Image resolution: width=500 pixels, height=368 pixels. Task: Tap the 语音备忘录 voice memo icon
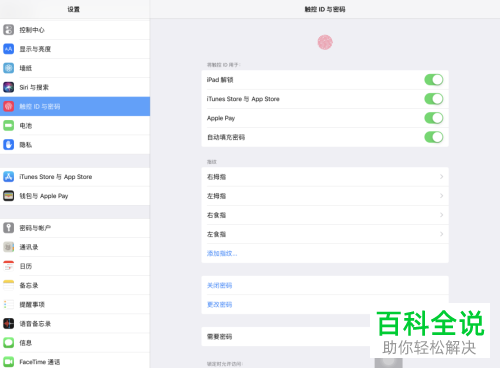click(x=9, y=323)
